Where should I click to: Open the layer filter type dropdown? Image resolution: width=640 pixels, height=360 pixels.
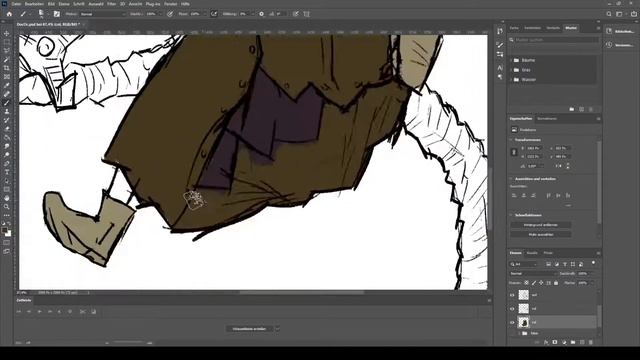pyautogui.click(x=524, y=264)
